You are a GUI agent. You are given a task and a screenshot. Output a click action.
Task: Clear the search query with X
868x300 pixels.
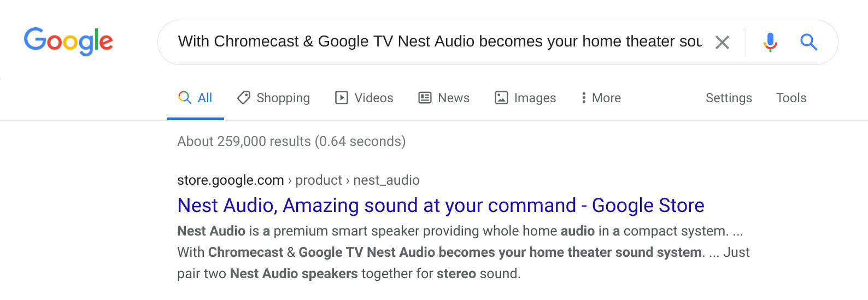tap(722, 42)
